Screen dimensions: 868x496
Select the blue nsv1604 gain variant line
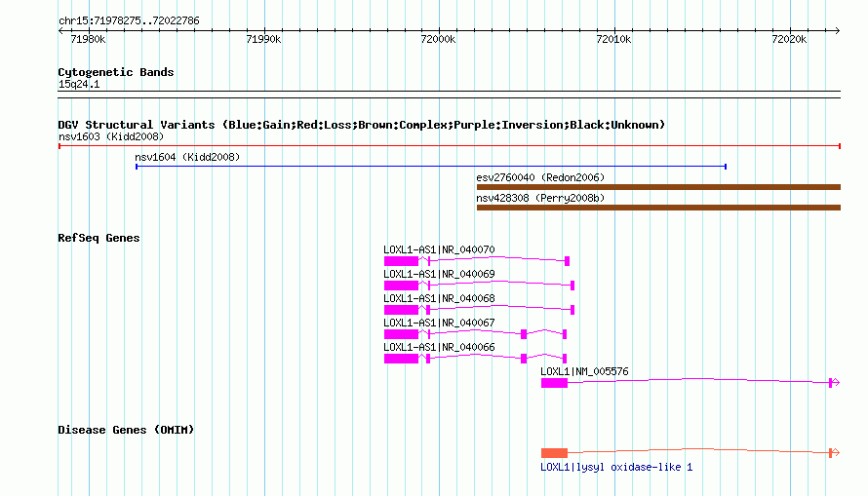431,167
